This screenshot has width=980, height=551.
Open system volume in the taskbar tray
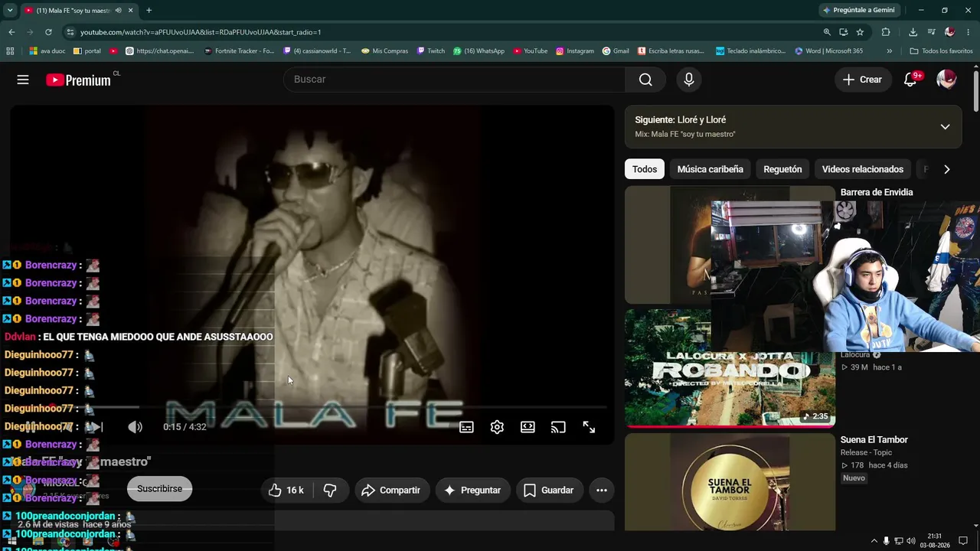(x=910, y=541)
